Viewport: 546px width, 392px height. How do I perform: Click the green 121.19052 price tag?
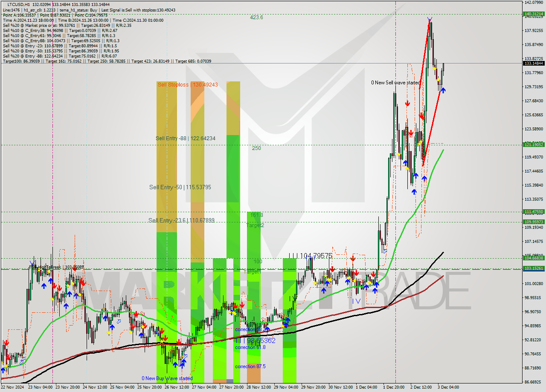pos(534,145)
